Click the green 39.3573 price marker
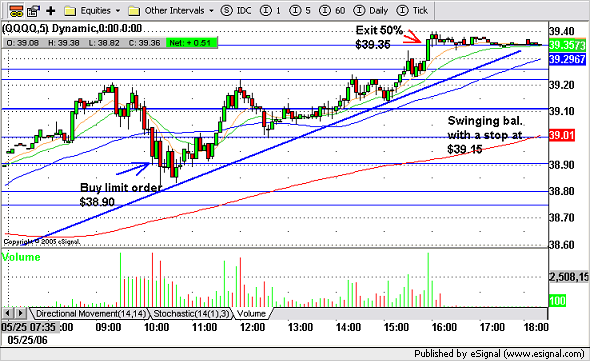This screenshot has height=361, width=590. [567, 45]
